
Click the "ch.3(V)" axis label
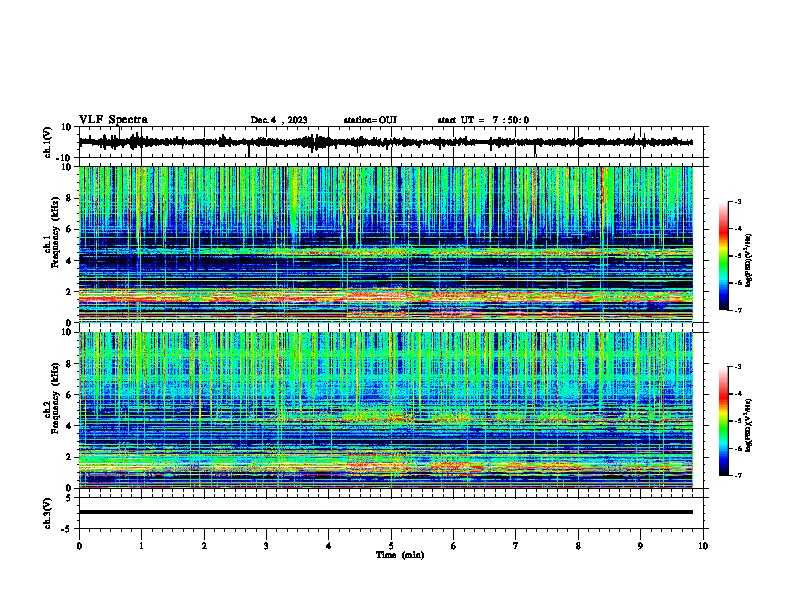(x=47, y=513)
